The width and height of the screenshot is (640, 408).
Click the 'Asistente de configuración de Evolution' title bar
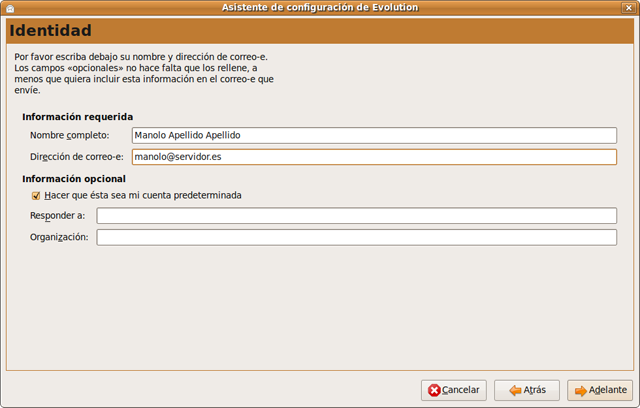320,8
